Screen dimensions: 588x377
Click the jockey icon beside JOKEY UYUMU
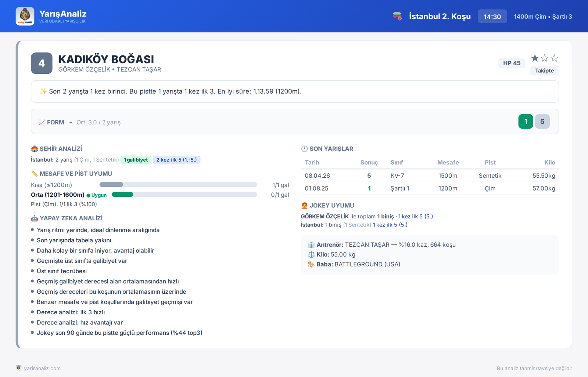click(304, 206)
